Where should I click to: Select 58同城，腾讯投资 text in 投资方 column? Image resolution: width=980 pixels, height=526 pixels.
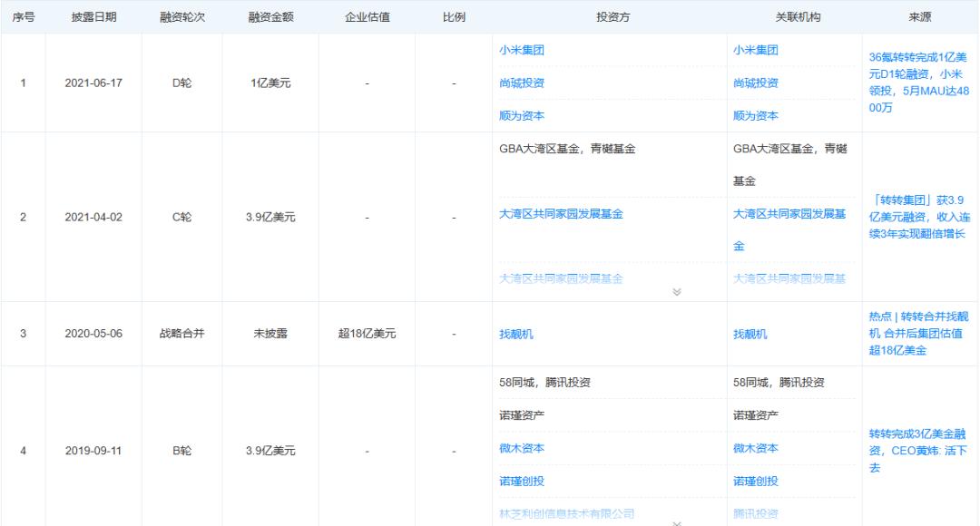pyautogui.click(x=544, y=383)
